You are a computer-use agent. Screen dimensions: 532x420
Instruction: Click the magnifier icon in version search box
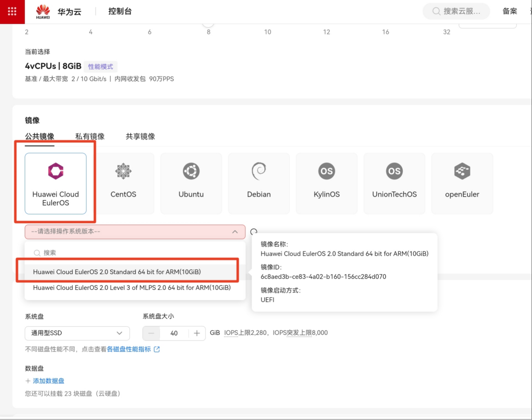click(37, 253)
